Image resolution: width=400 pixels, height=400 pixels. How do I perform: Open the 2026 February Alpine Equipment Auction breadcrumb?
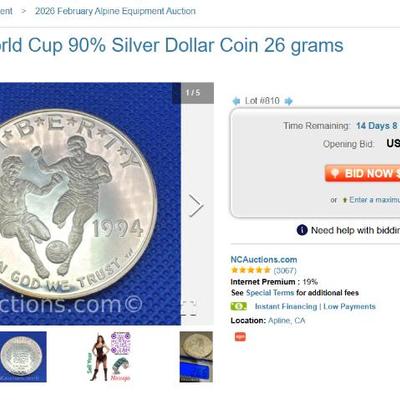point(115,11)
